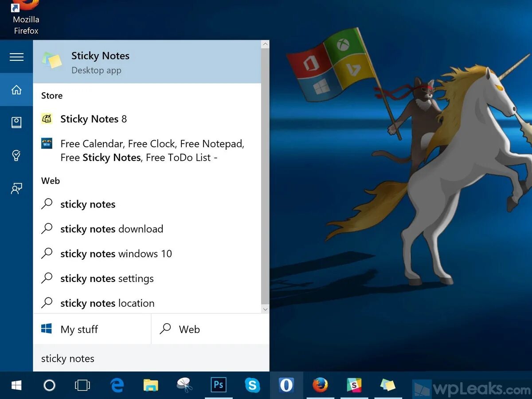Open the blue O app icon on the taskbar
The width and height of the screenshot is (532, 399).
[x=286, y=385]
